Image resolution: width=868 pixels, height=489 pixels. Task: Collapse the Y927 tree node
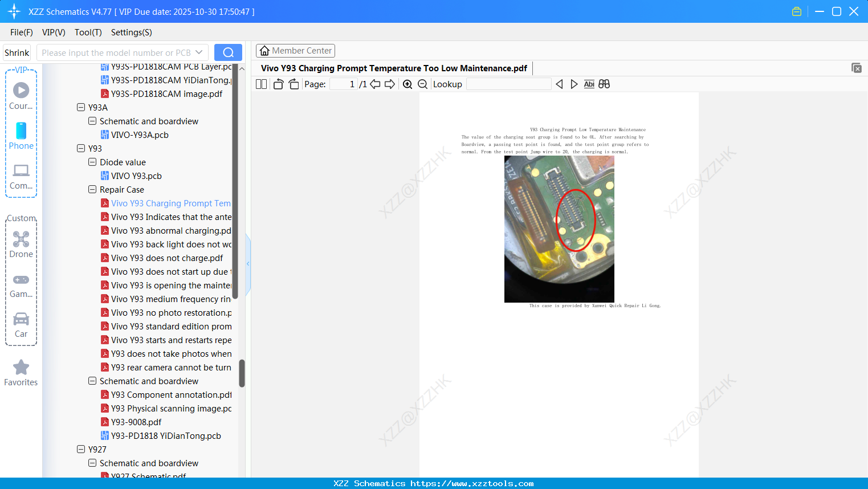pos(81,449)
